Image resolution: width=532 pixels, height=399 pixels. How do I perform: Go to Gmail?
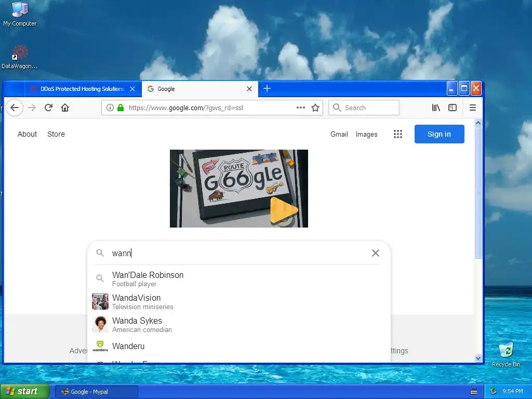tap(339, 135)
